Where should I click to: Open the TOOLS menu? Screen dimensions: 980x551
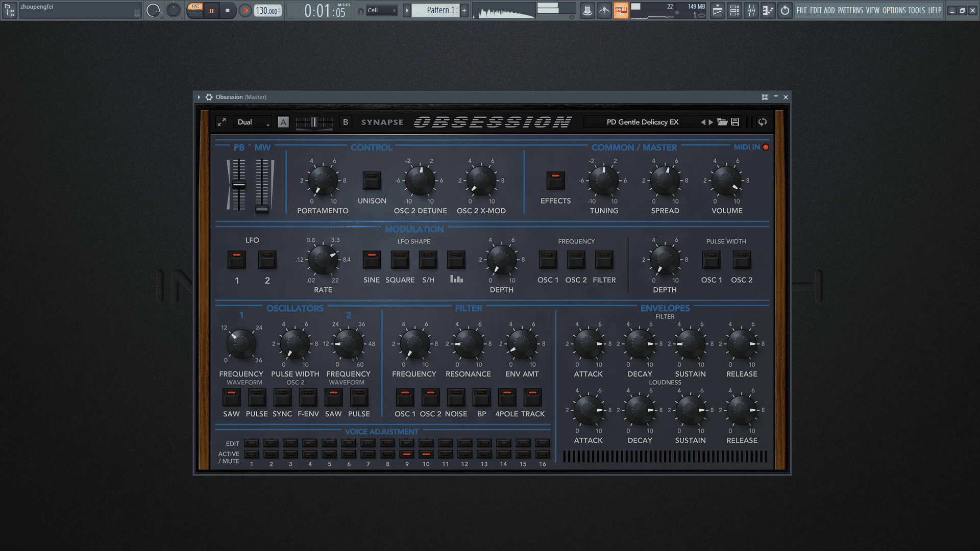click(917, 10)
